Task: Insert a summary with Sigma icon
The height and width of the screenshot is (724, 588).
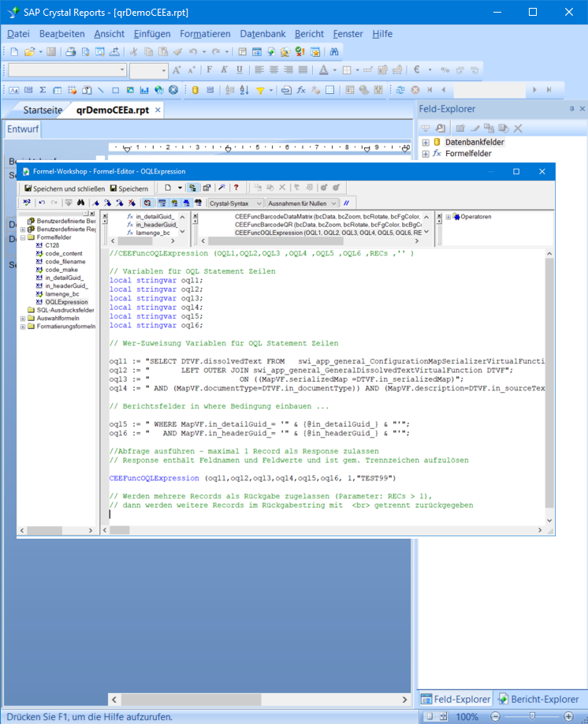Action: [x=43, y=90]
